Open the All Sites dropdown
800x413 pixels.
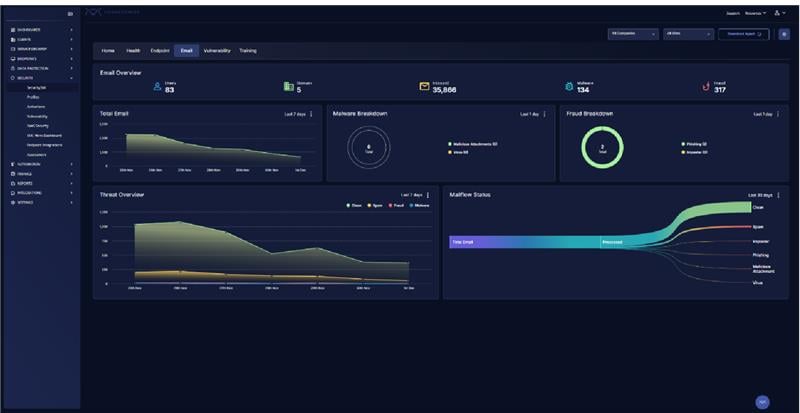[x=688, y=34]
